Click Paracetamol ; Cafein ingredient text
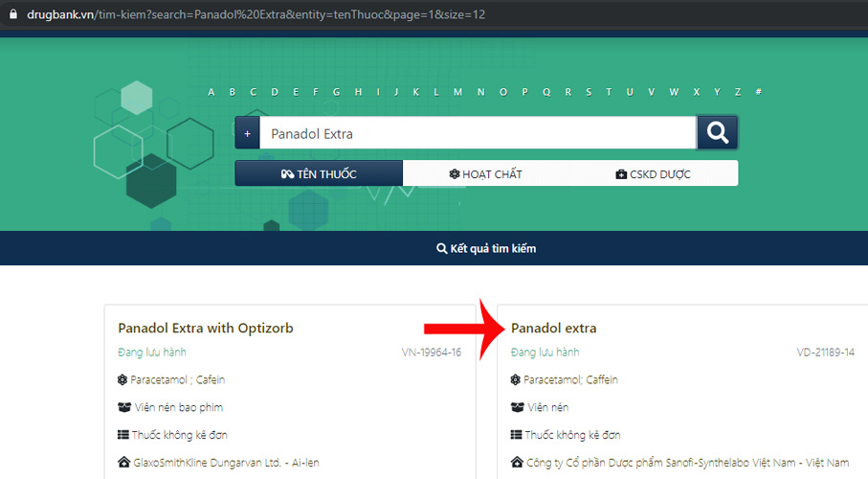 pyautogui.click(x=178, y=379)
